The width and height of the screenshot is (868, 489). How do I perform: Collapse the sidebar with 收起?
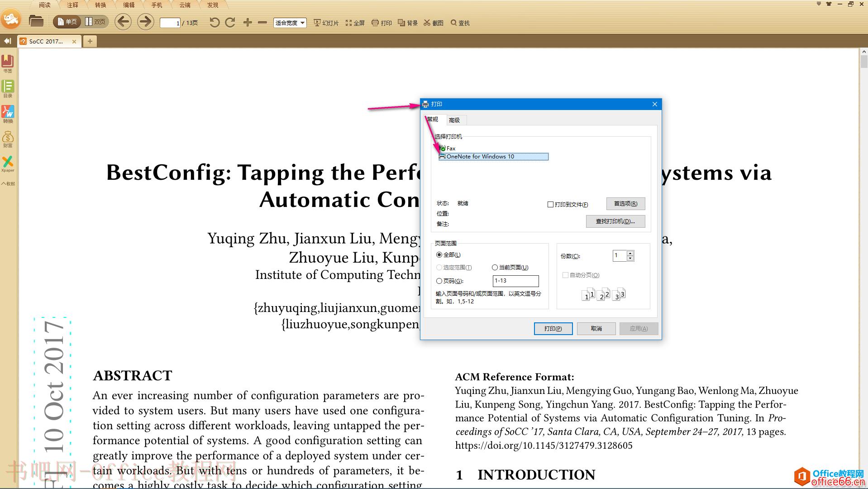(x=8, y=183)
